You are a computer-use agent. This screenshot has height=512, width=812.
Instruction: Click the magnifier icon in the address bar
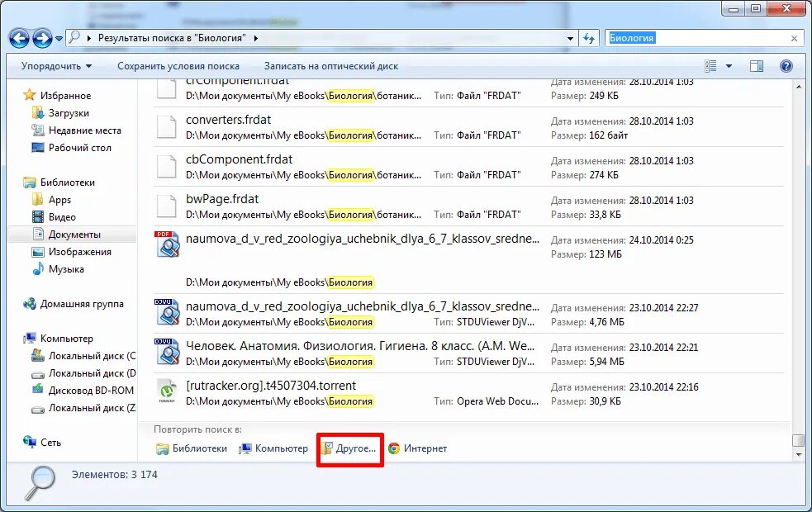[x=75, y=38]
